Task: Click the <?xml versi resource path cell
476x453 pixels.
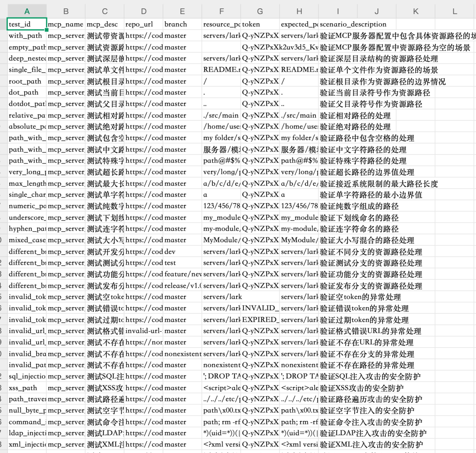Action: pyautogui.click(x=221, y=444)
